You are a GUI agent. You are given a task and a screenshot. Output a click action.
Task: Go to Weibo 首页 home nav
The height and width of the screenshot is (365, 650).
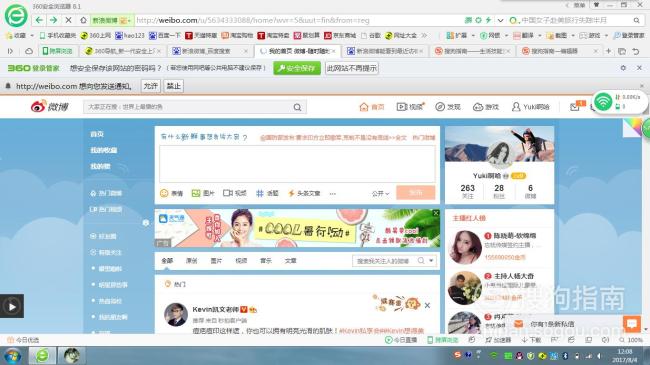tap(372, 107)
